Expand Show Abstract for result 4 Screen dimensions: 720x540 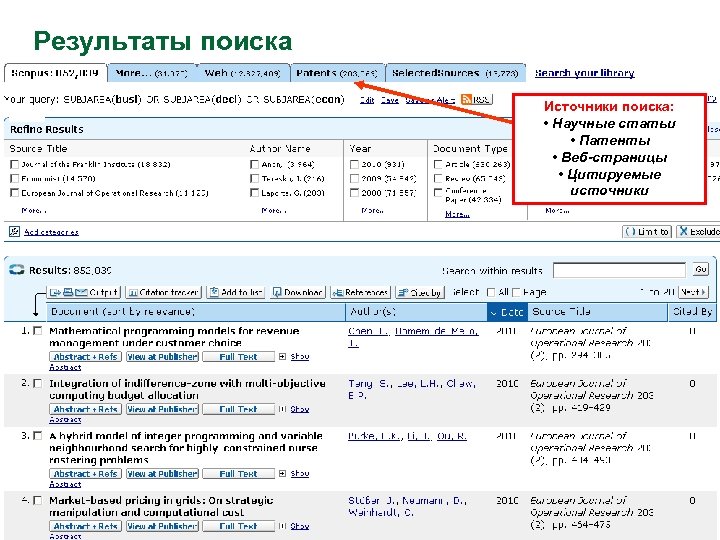tap(299, 526)
